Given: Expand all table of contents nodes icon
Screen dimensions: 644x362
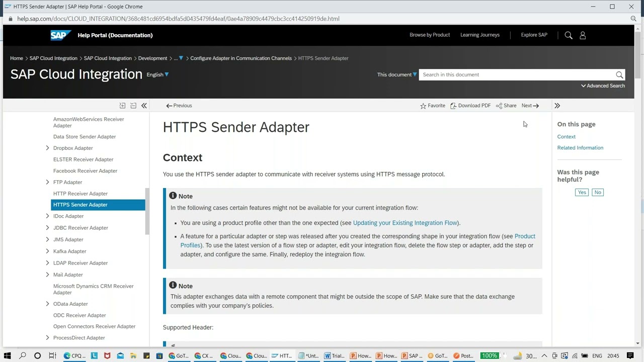Looking at the screenshot, I should 122,106.
